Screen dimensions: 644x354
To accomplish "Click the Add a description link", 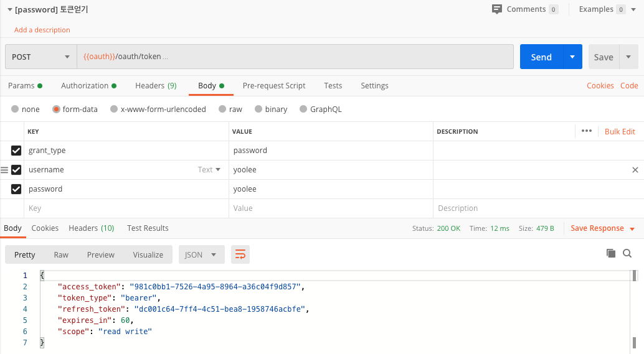I will point(42,30).
